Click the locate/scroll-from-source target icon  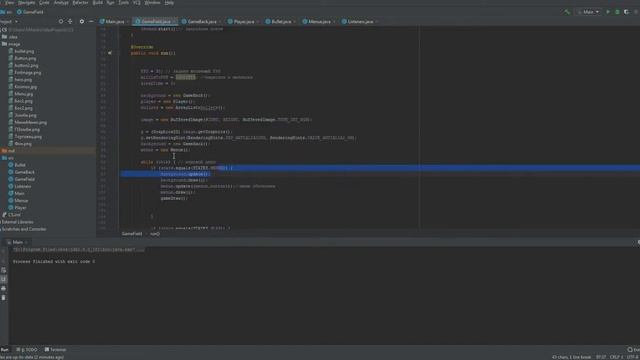pos(61,21)
